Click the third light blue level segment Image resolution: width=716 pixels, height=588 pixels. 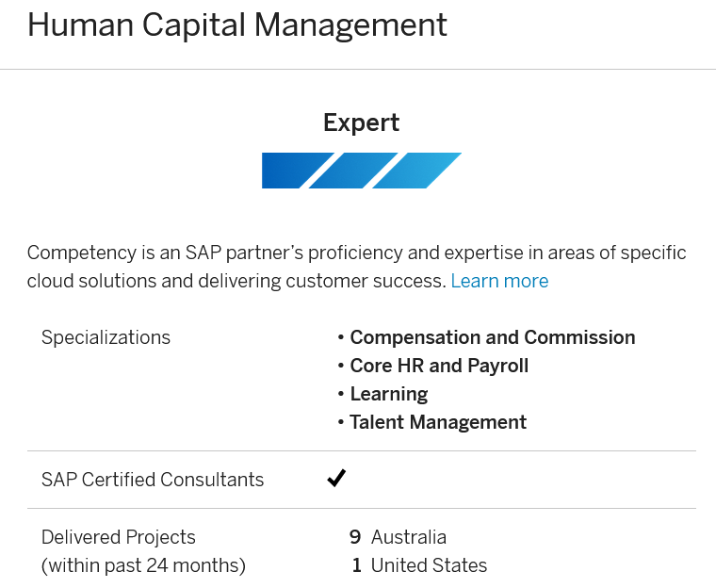[417, 171]
